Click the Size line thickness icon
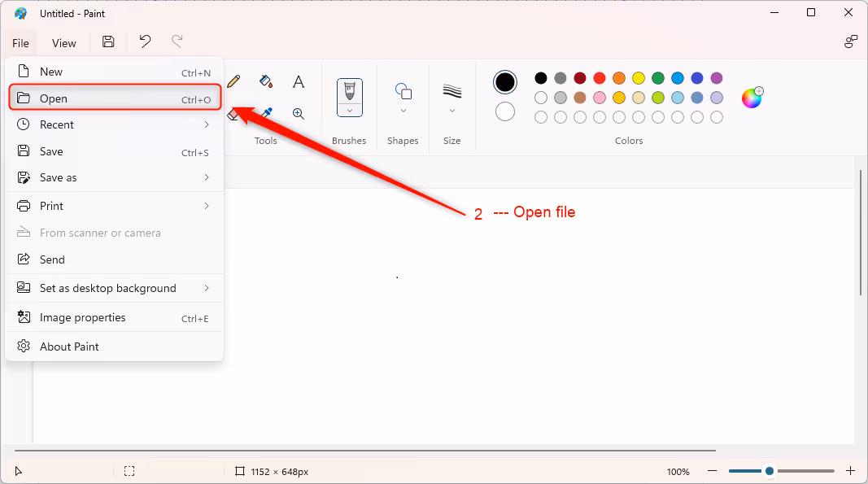The image size is (868, 484). pos(452,91)
